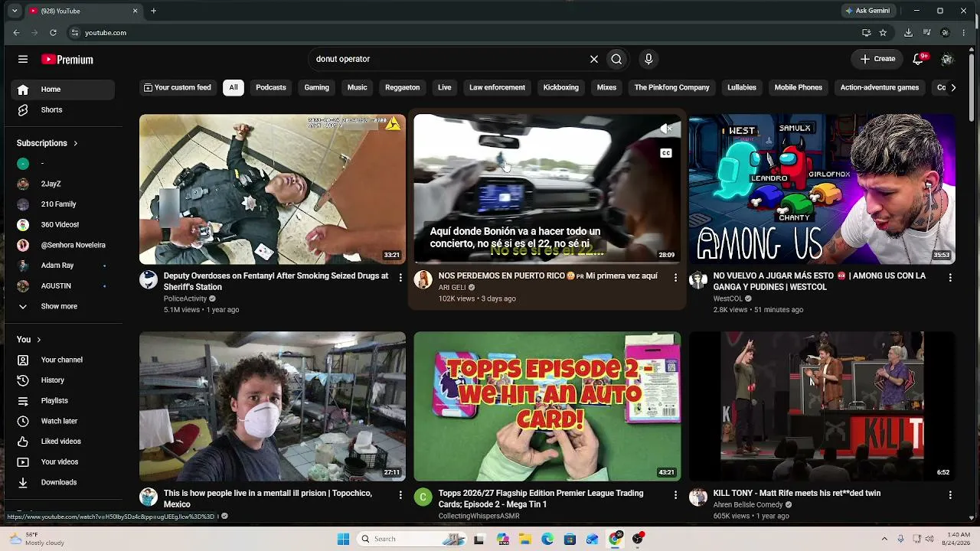The height and width of the screenshot is (551, 980).
Task: Click the YouTube Premium logo
Action: [x=67, y=59]
